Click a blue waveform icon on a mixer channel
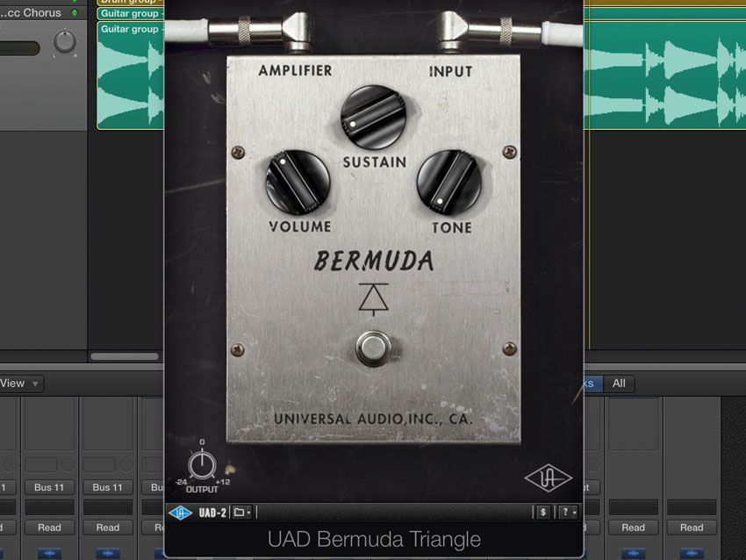Image resolution: width=746 pixels, height=560 pixels. 49,550
